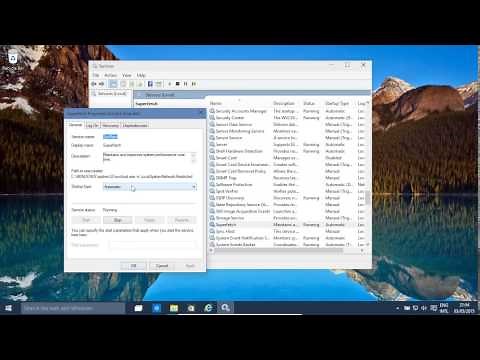The height and width of the screenshot is (360, 480).
Task: Click OK in Superfetch Properties dialog
Action: pyautogui.click(x=133, y=266)
